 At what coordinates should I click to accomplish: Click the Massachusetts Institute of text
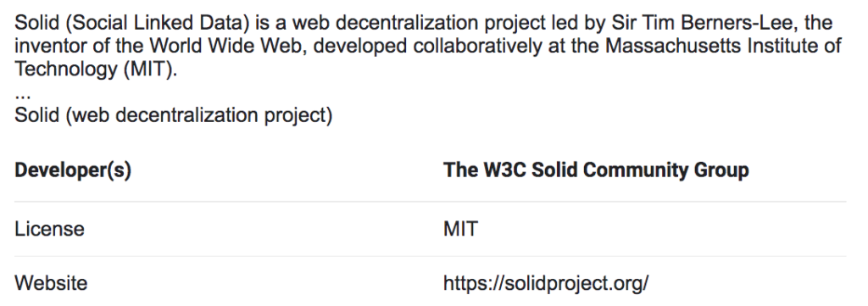click(724, 46)
